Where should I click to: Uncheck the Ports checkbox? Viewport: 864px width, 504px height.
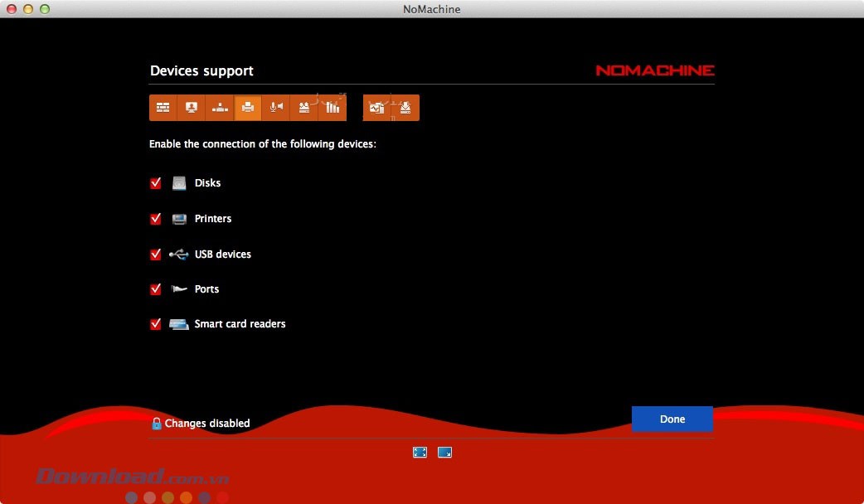click(x=156, y=289)
